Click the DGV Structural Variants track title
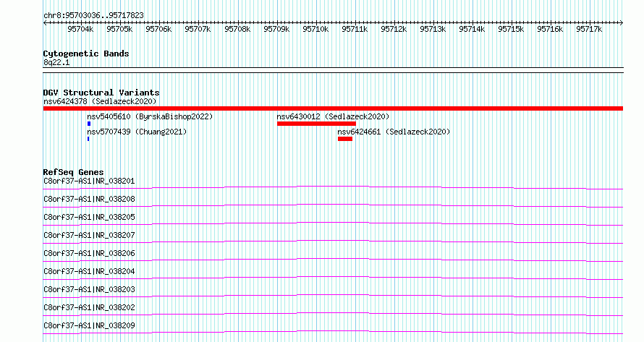 pyautogui.click(x=101, y=93)
